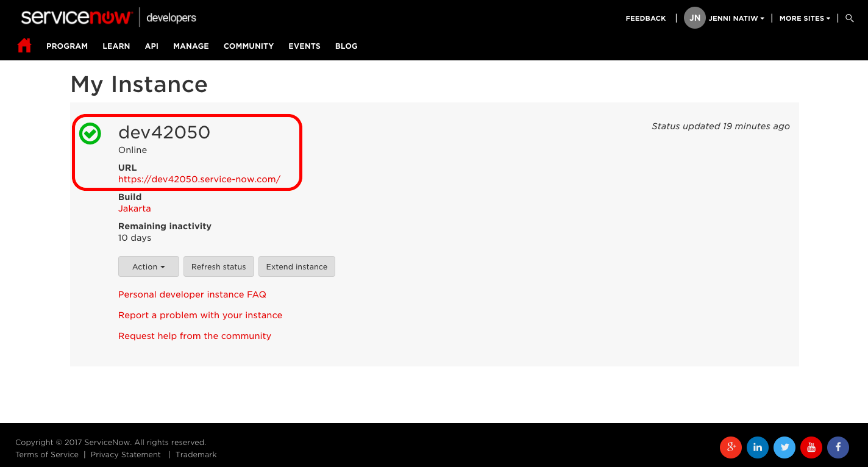Click the '10 days' remaining inactivity value
The width and height of the screenshot is (868, 467).
pos(135,238)
